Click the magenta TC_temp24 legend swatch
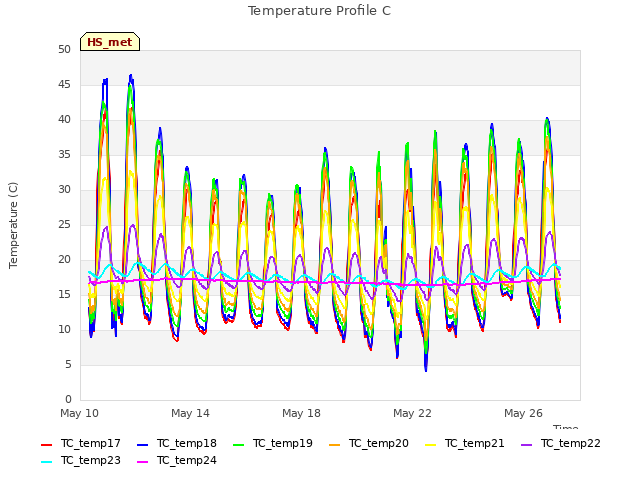Viewport: 640px width, 480px height. point(142,462)
